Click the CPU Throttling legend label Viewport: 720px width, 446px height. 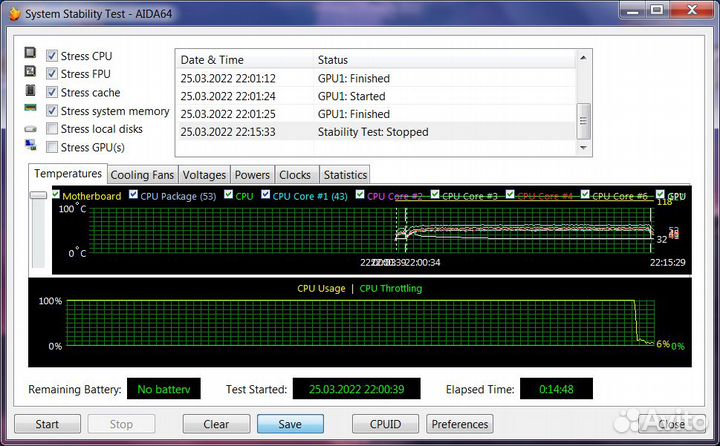(390, 288)
